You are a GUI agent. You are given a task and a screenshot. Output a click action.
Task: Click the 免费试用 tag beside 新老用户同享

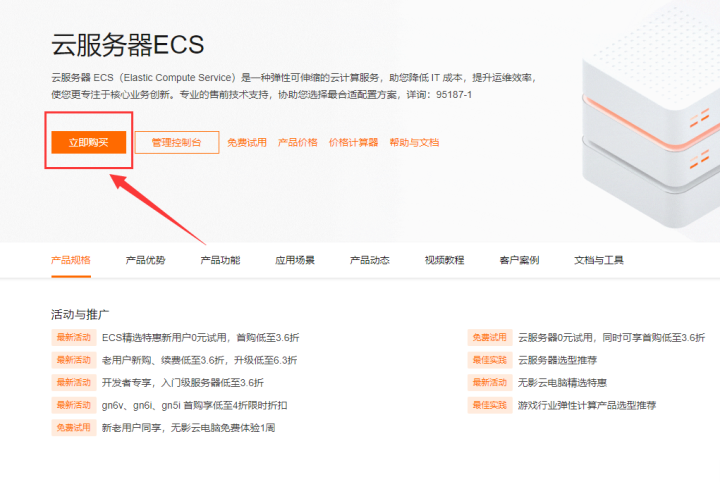74,427
